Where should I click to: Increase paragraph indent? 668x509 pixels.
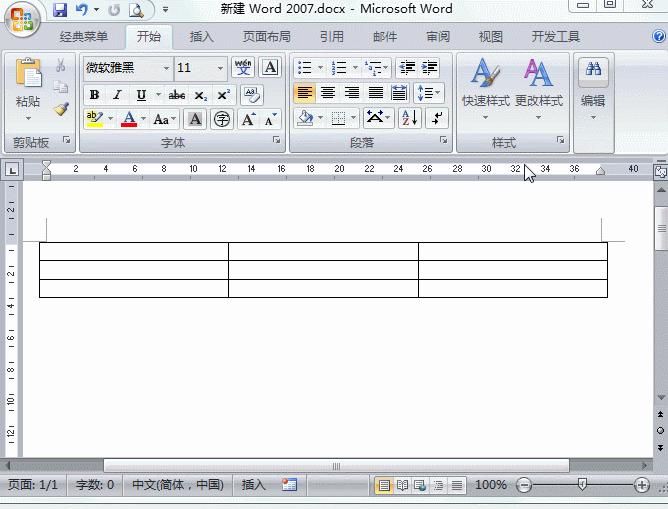pos(429,67)
